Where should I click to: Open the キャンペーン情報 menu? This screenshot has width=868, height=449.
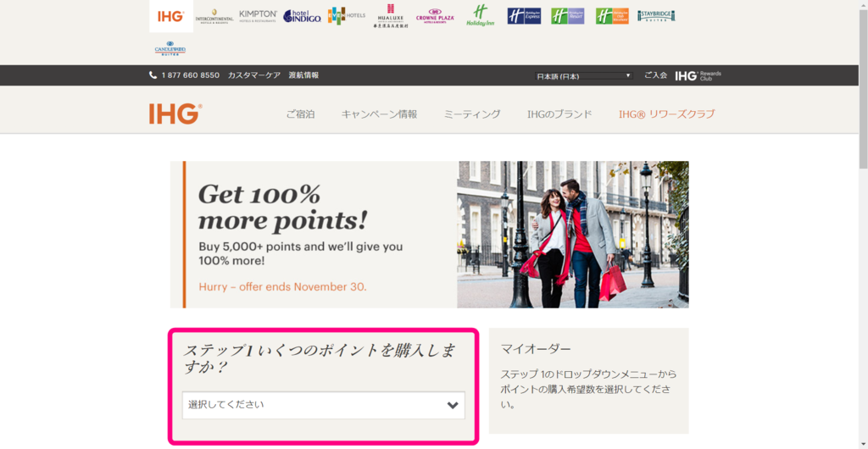pos(379,114)
